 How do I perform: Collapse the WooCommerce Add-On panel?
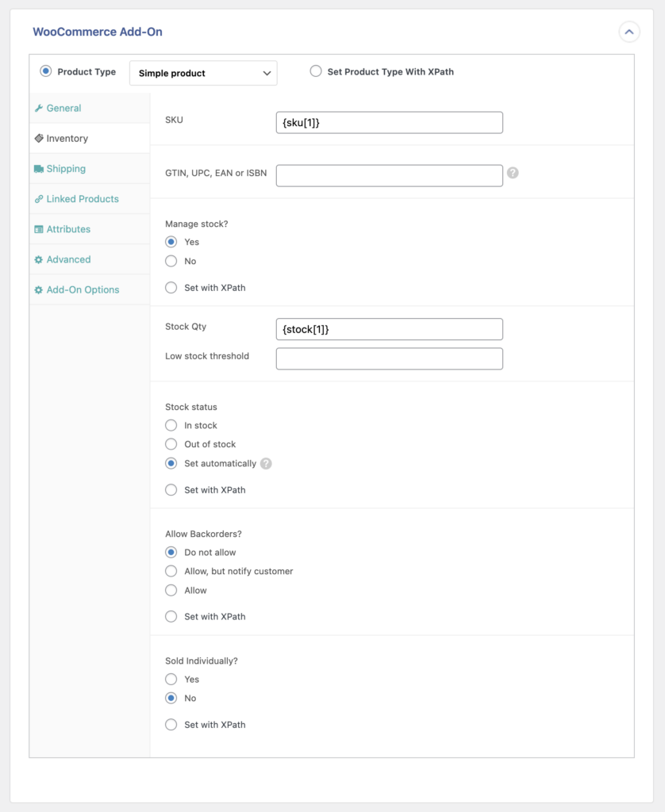click(628, 32)
